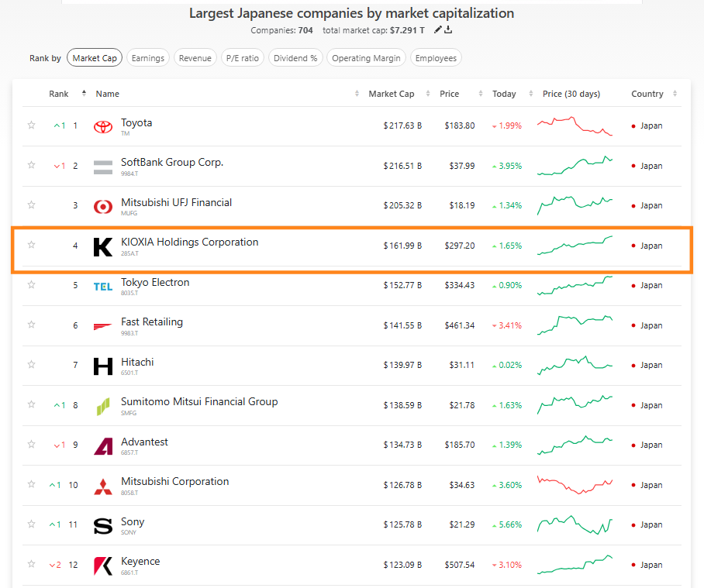Toggle the favorite star for SoftBank Group Corp.
704x588 pixels.
(x=32, y=165)
